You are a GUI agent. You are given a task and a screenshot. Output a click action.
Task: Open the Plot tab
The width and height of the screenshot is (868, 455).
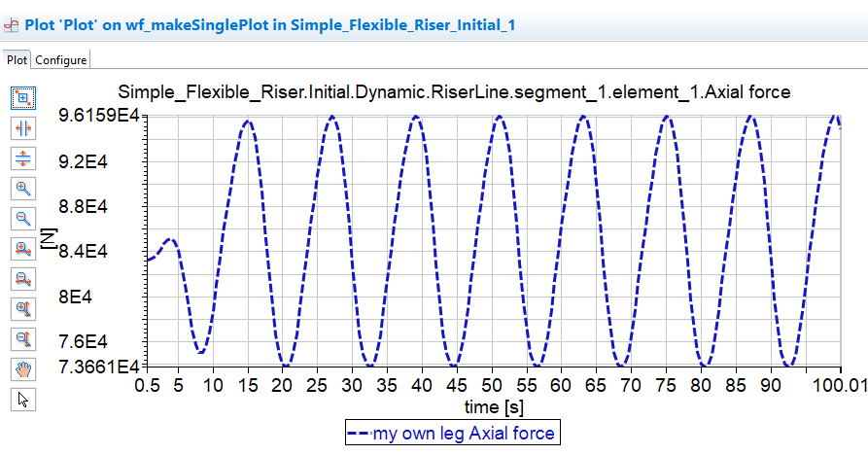pyautogui.click(x=17, y=60)
